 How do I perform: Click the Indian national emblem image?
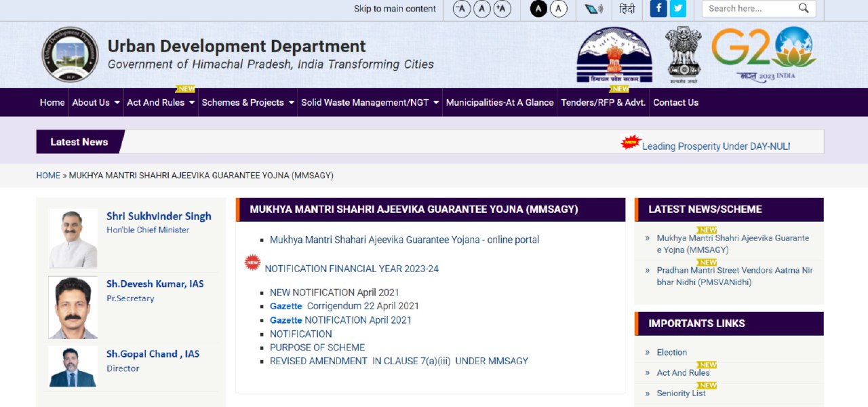683,55
